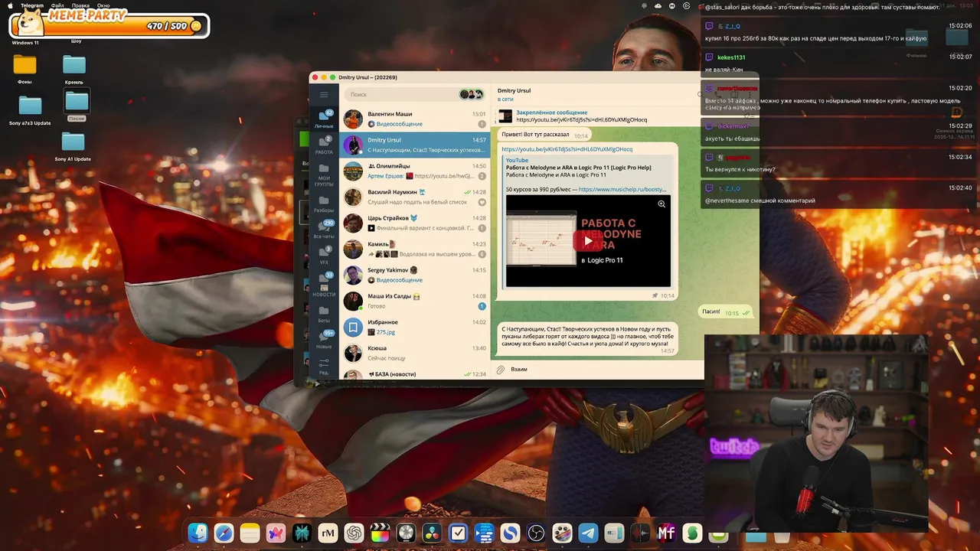The width and height of the screenshot is (980, 551).
Task: Open stories avatars next to search
Action: point(472,94)
